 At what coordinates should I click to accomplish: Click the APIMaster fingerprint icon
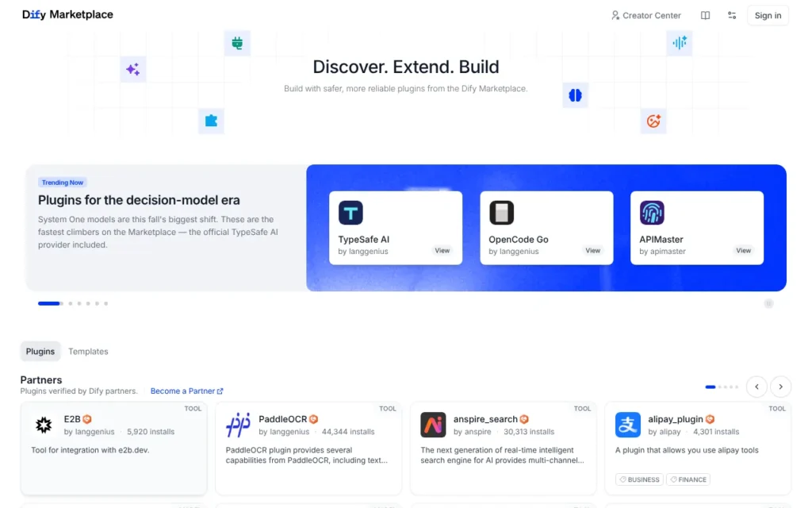point(652,213)
